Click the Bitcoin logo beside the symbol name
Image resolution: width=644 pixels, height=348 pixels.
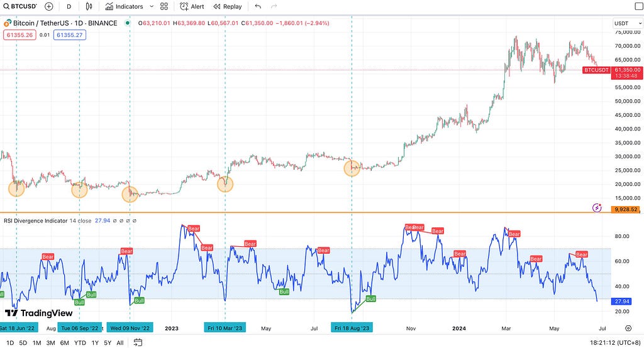[8, 23]
